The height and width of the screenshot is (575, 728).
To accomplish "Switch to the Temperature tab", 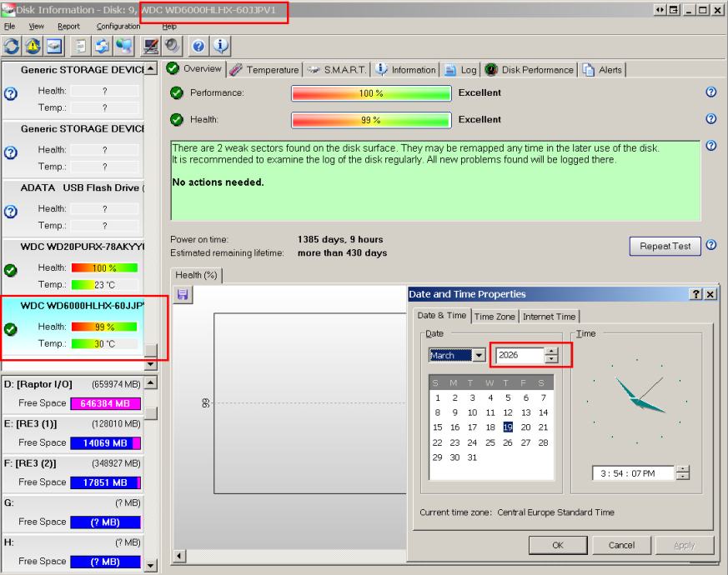I will click(264, 70).
